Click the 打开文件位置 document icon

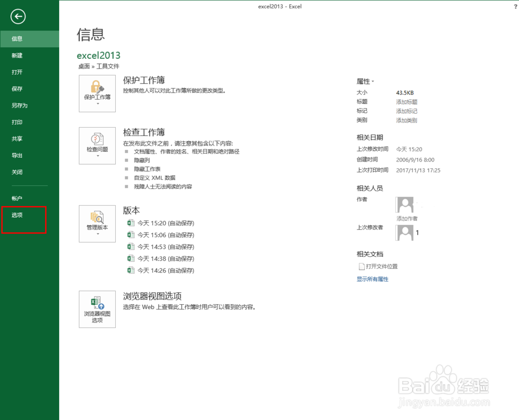tap(362, 266)
